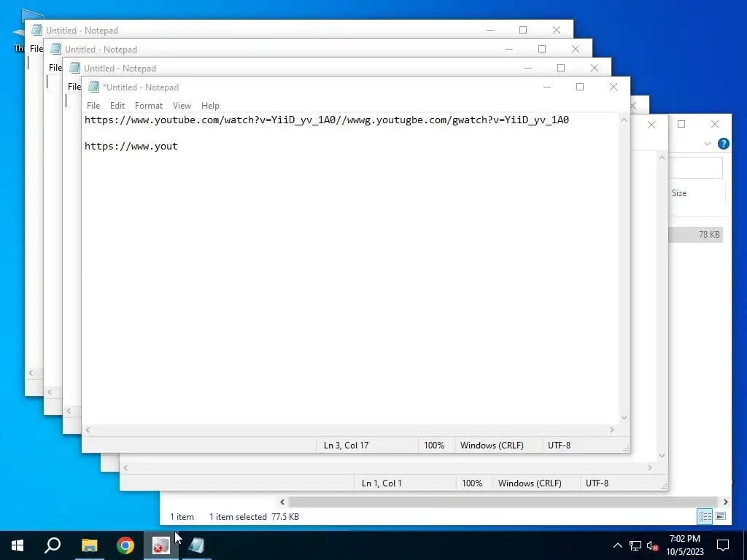The height and width of the screenshot is (560, 747).
Task: Open the notification center icon
Action: click(x=723, y=545)
